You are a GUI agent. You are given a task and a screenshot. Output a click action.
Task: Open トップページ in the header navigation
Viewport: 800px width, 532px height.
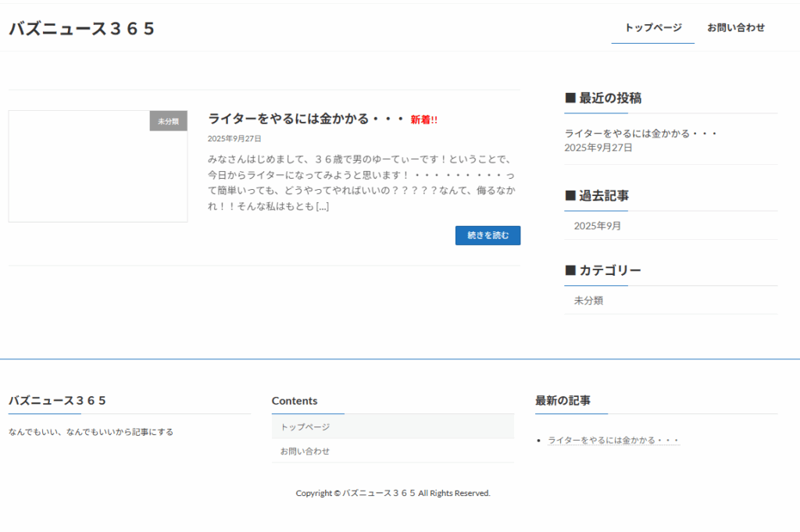[x=653, y=28]
